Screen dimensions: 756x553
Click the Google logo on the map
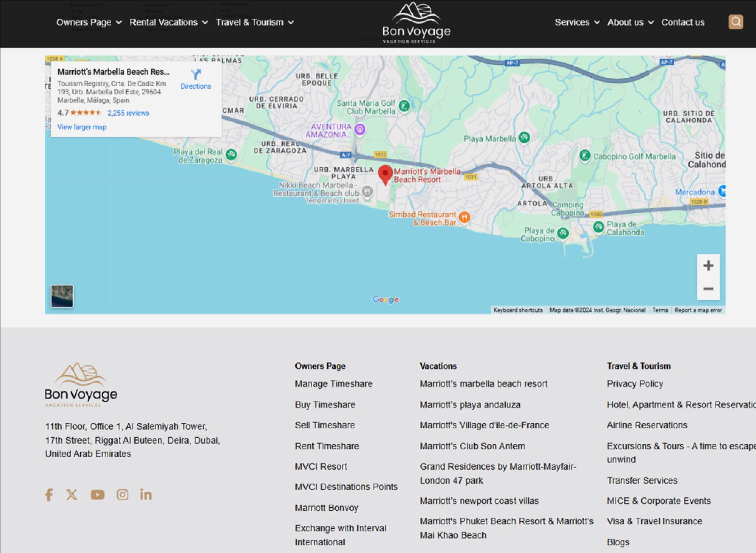click(385, 299)
